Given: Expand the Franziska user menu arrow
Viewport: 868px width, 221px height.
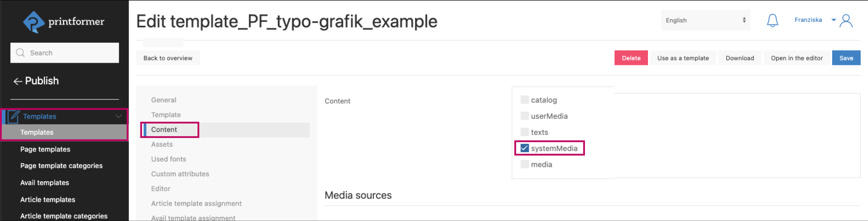Looking at the screenshot, I should point(833,20).
